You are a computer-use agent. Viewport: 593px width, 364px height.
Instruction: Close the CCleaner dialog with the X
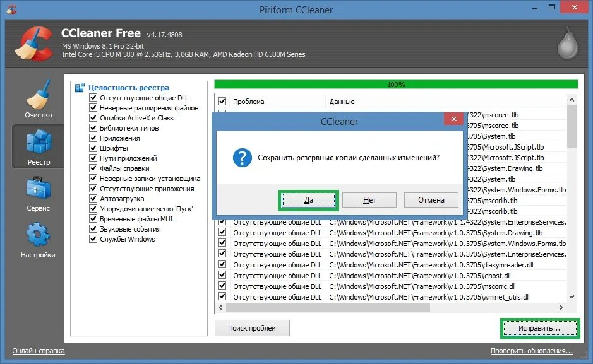pos(454,119)
